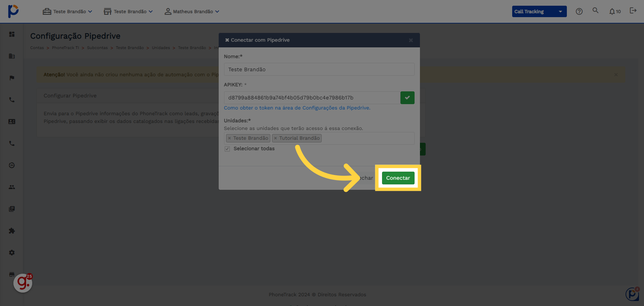
Task: Click the PhoneTrack 2024 Direitos Reservados footer
Action: 317,295
